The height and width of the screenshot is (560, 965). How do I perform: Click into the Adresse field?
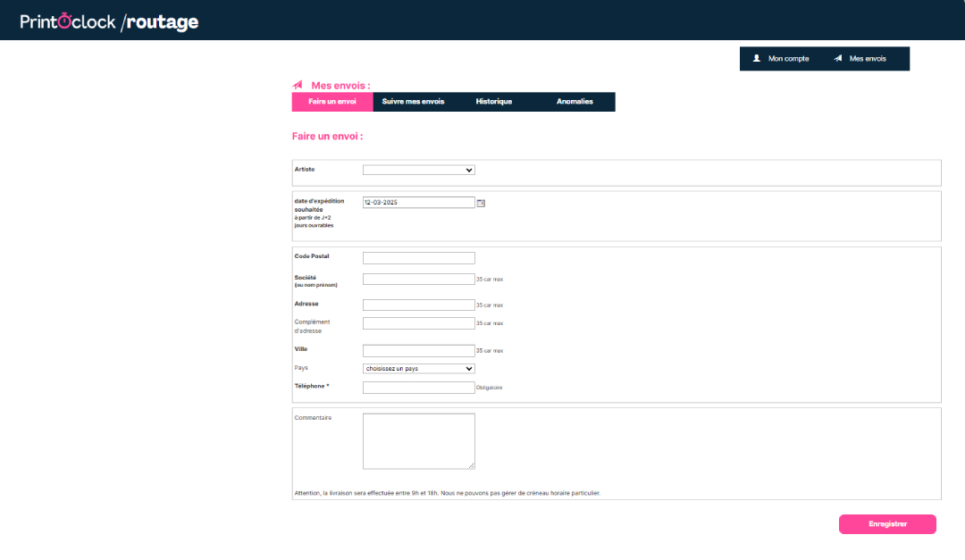[x=418, y=305]
